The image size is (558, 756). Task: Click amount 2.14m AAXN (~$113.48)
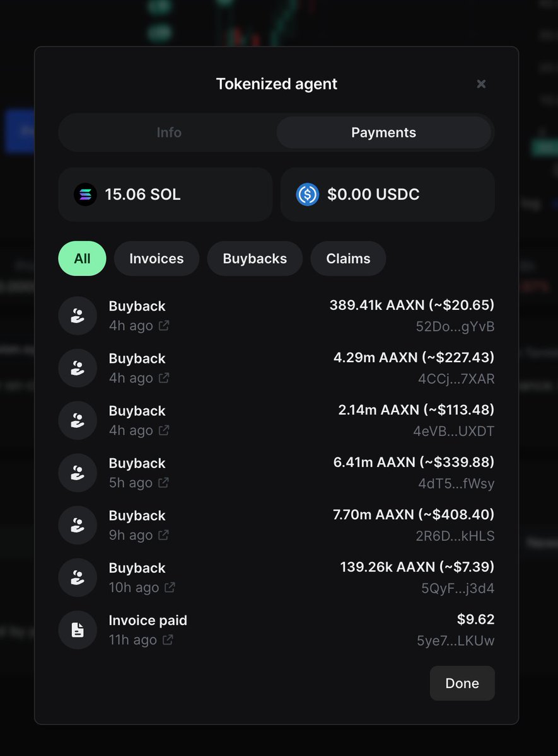tap(416, 410)
